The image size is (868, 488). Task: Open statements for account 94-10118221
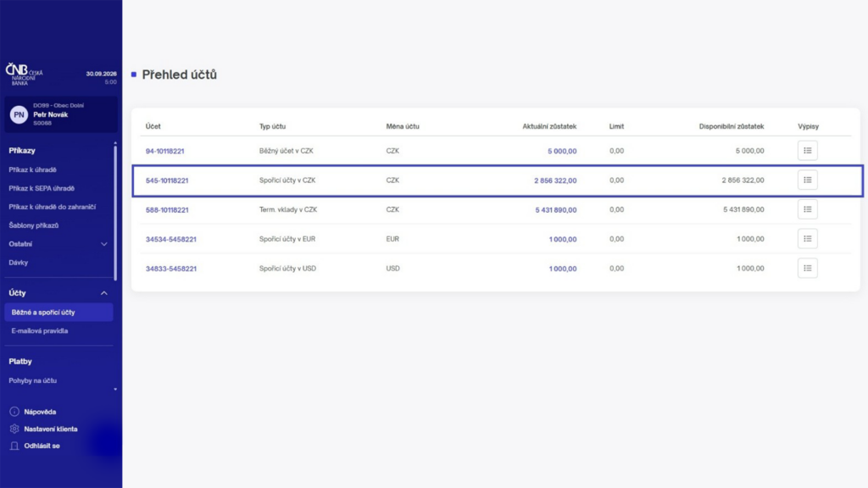(x=808, y=151)
